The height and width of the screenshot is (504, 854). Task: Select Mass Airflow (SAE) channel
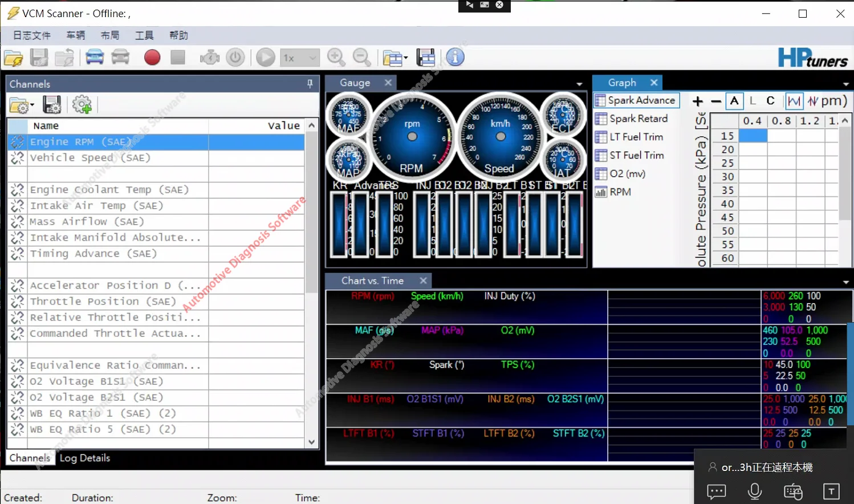(156, 222)
